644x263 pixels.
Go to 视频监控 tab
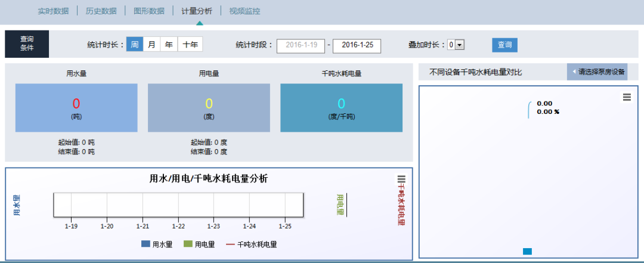[x=245, y=11]
